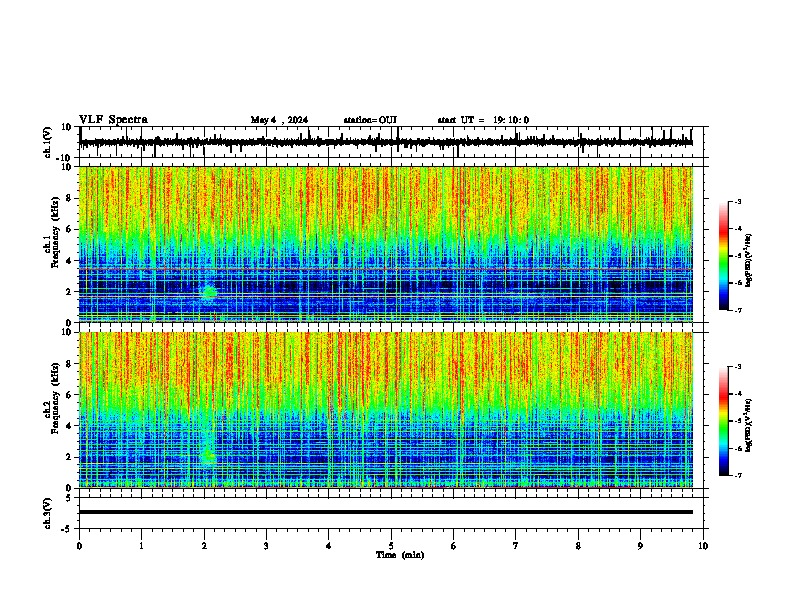This screenshot has height=612, width=792.
Task: Click the "-3" tick on ch.1 colorbar
Action: 738,201
